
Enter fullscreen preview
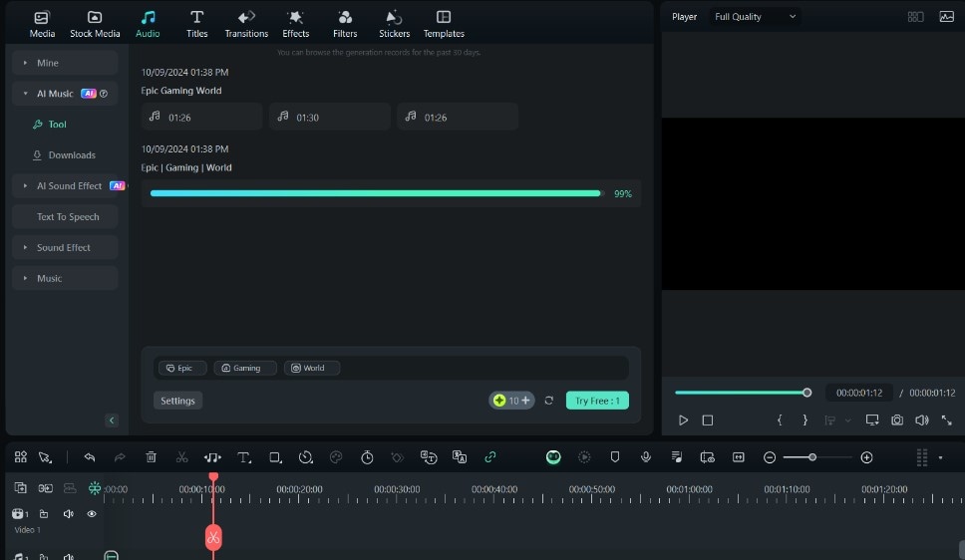pos(946,420)
